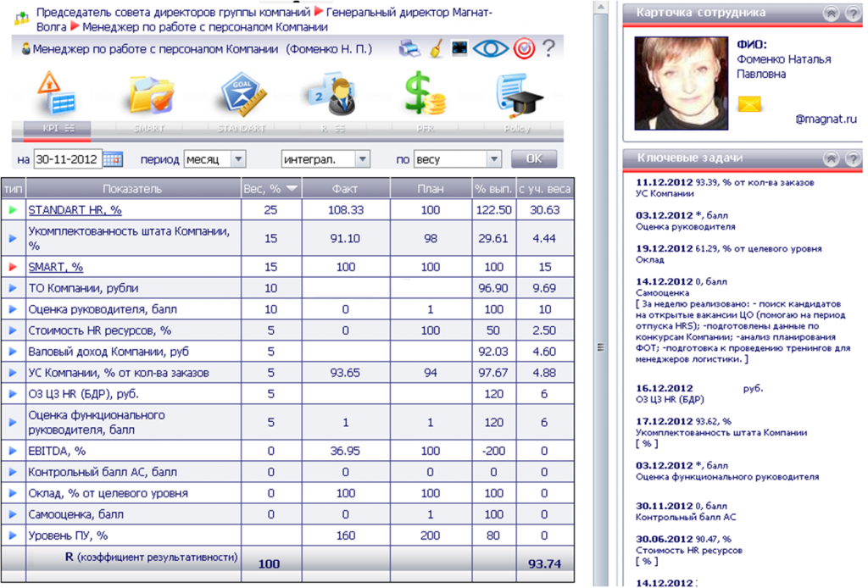The height and width of the screenshot is (588, 868).
Task: Click the с уч. веса column header
Action: [x=545, y=189]
